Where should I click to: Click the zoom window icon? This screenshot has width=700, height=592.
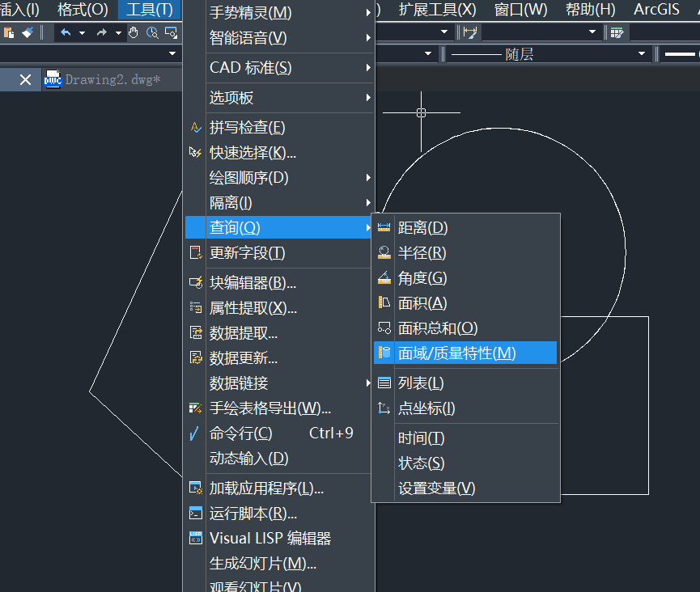[x=171, y=32]
